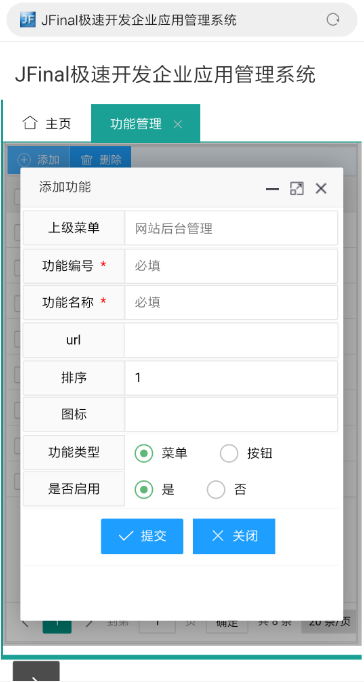The width and height of the screenshot is (364, 682).
Task: Click the 关闭 button
Action: [234, 536]
